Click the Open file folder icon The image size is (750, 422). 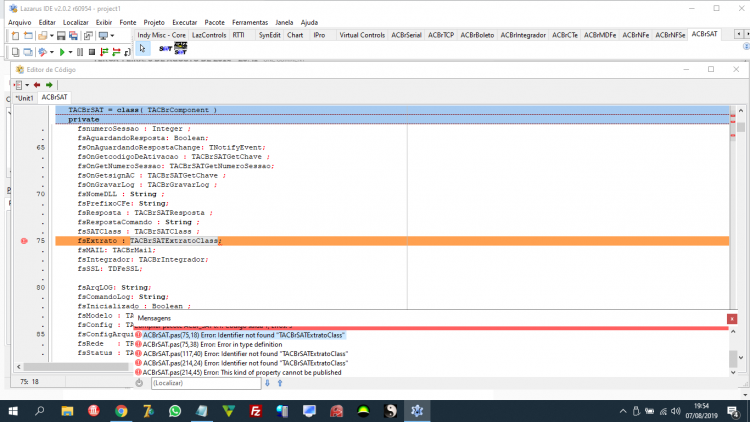click(x=43, y=36)
